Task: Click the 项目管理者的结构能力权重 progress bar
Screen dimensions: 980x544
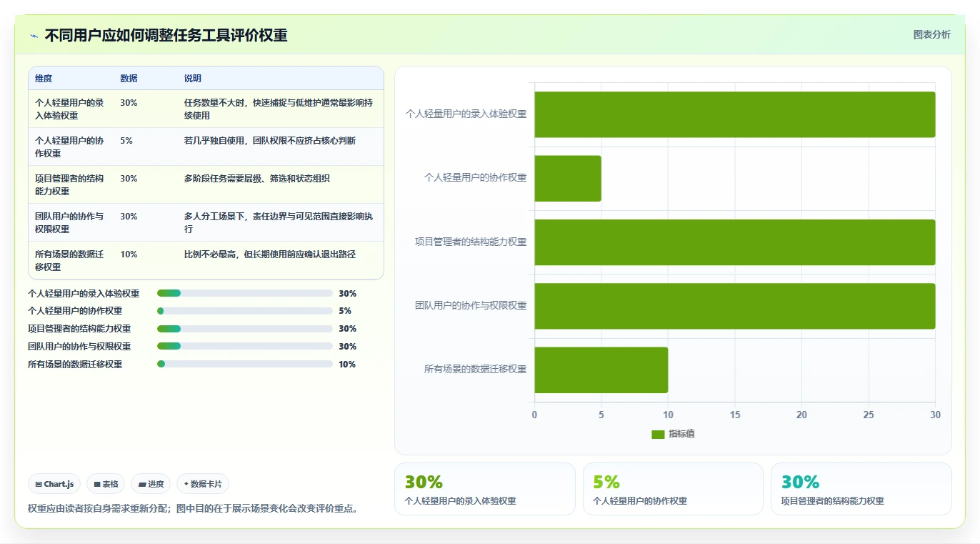Action: (245, 329)
